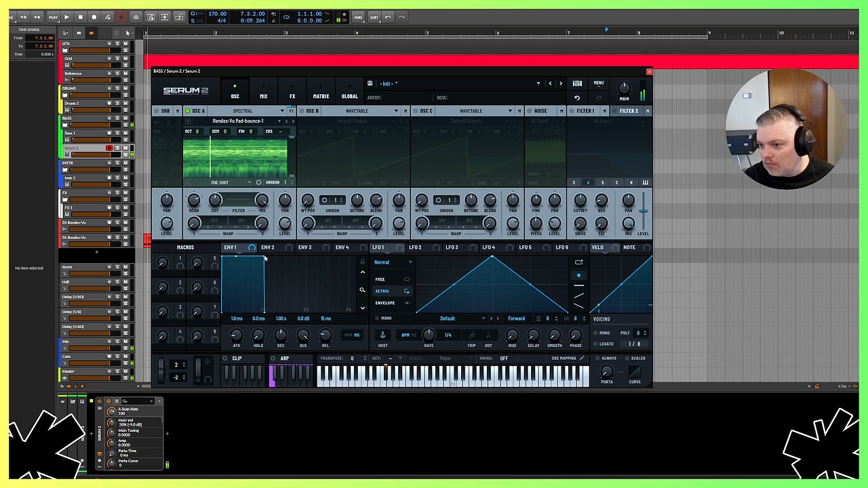The image size is (868, 488).
Task: Mute the Bass 1 track
Action: [125, 134]
